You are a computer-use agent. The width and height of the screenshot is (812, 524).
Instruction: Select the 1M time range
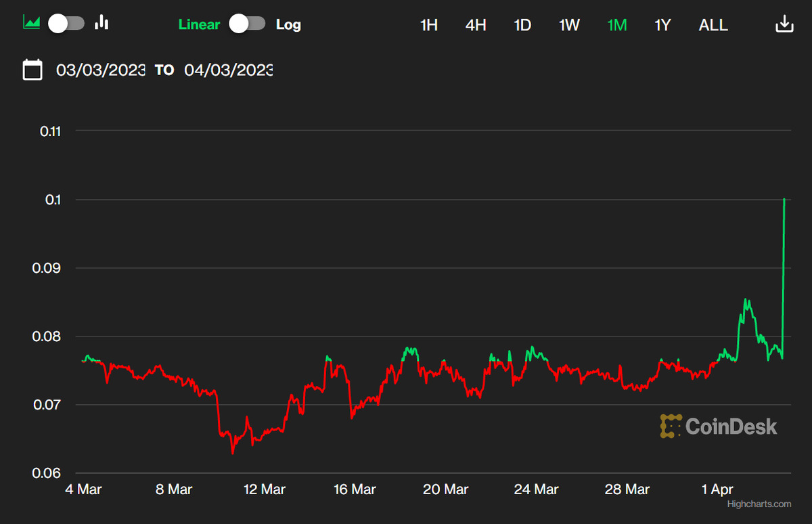pyautogui.click(x=617, y=25)
